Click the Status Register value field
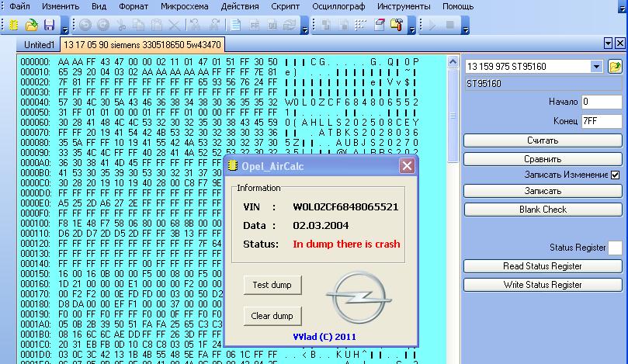 click(615, 248)
